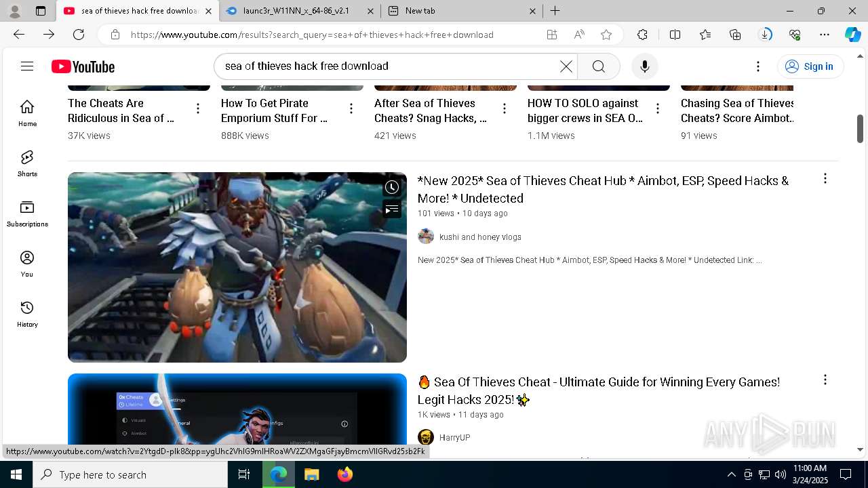Open the You section in sidebar
Image resolution: width=868 pixels, height=488 pixels.
click(x=27, y=264)
